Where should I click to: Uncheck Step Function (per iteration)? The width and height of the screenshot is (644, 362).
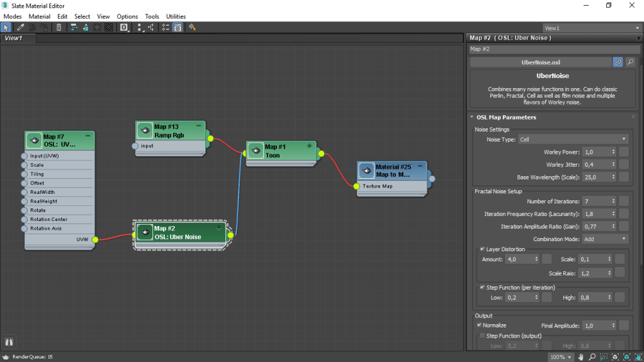click(482, 288)
